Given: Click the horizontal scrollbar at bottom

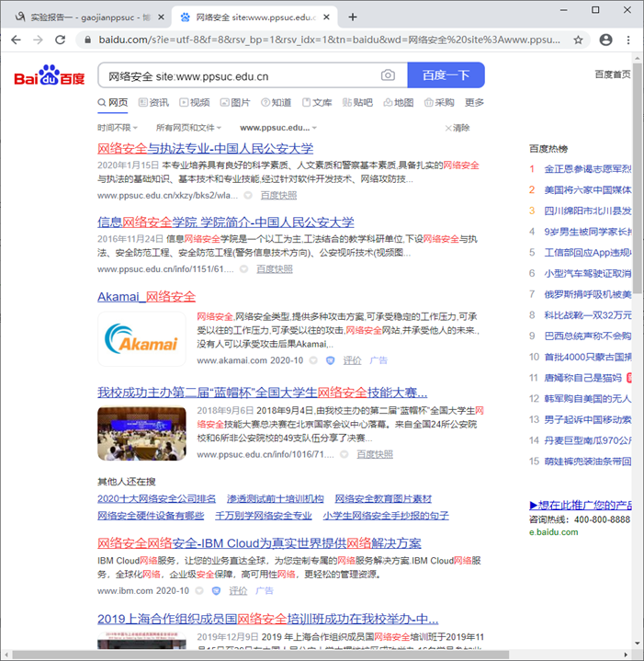Looking at the screenshot, I should (260, 655).
